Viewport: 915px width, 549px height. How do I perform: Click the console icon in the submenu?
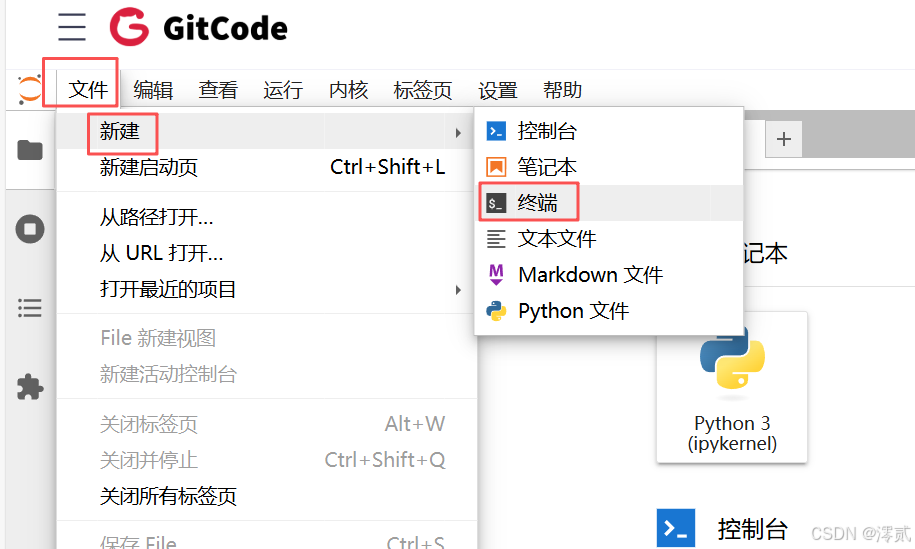tap(496, 131)
